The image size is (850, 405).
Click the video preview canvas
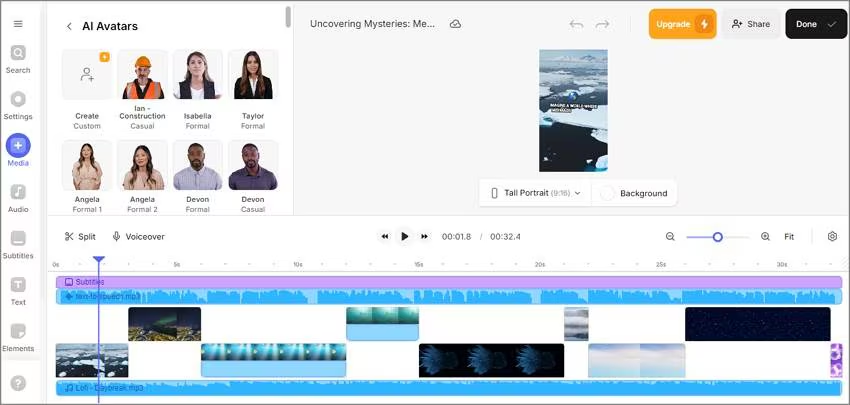point(573,111)
